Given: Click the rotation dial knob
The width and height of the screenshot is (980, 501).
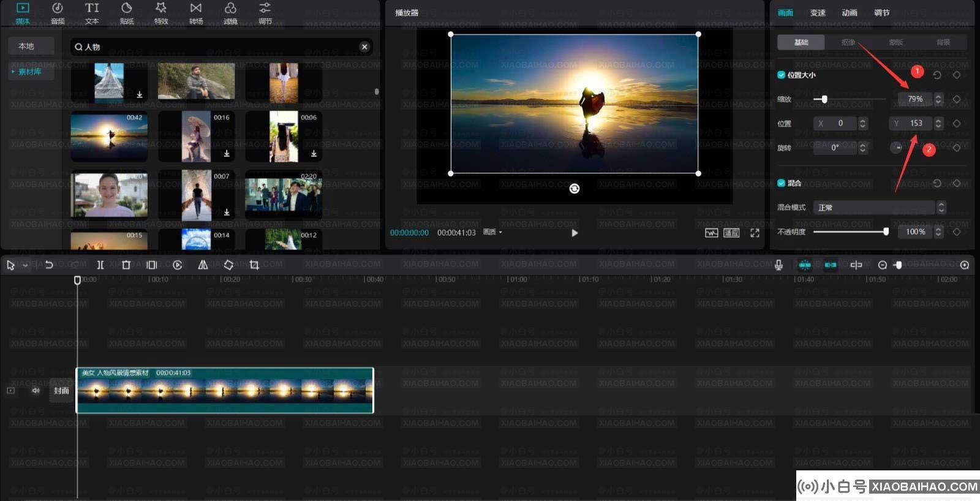Looking at the screenshot, I should click(x=896, y=148).
